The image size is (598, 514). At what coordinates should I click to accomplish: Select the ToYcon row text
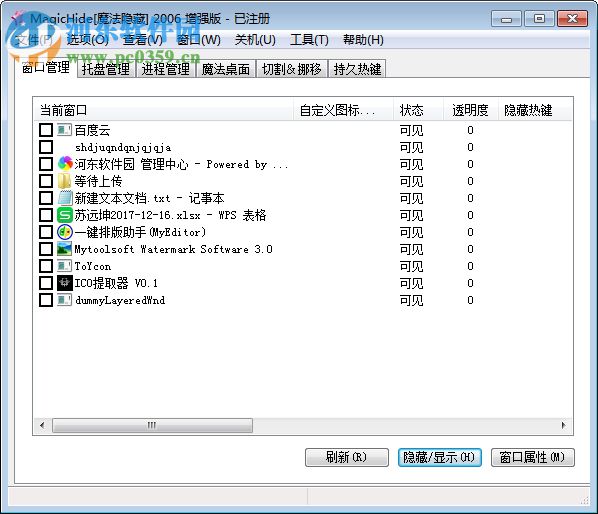tap(93, 266)
